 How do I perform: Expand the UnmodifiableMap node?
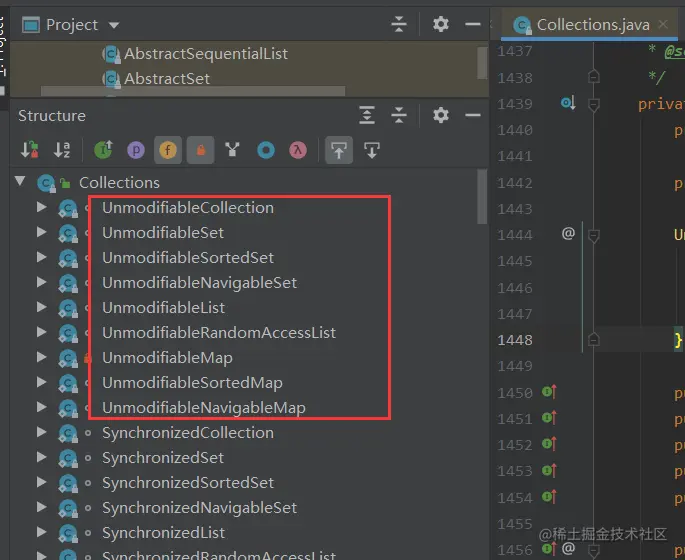tap(42, 356)
